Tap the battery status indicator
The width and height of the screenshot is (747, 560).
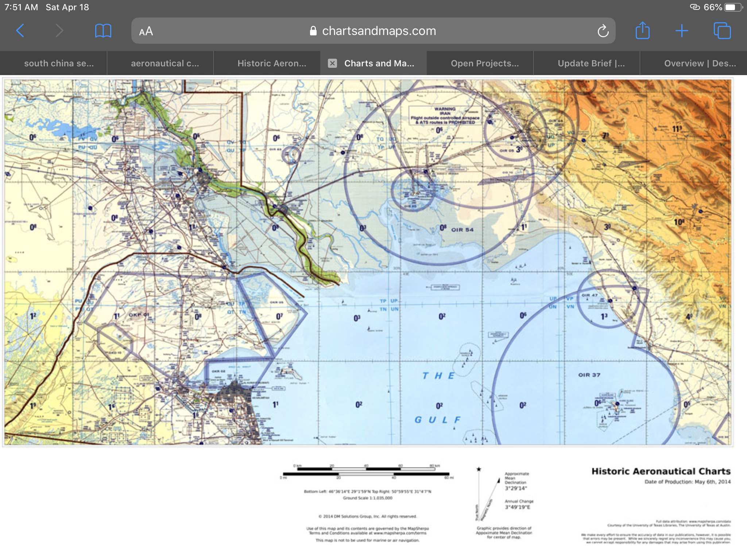[x=732, y=7]
